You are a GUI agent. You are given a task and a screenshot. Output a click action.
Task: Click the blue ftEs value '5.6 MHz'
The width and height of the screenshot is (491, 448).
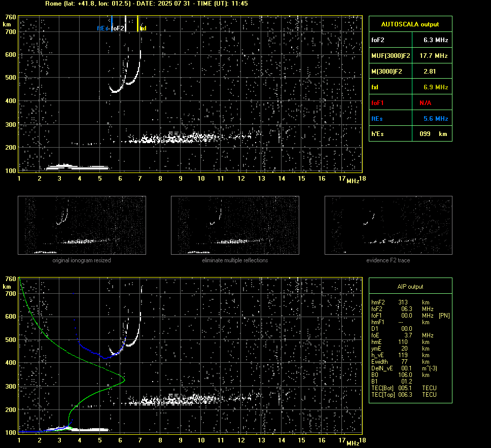(436, 118)
